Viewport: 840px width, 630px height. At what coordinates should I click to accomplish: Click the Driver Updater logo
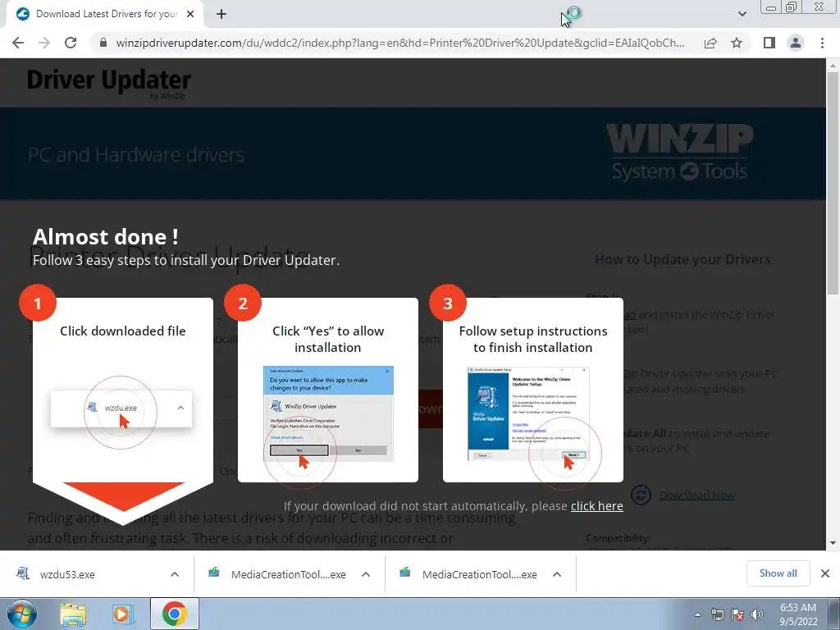109,83
